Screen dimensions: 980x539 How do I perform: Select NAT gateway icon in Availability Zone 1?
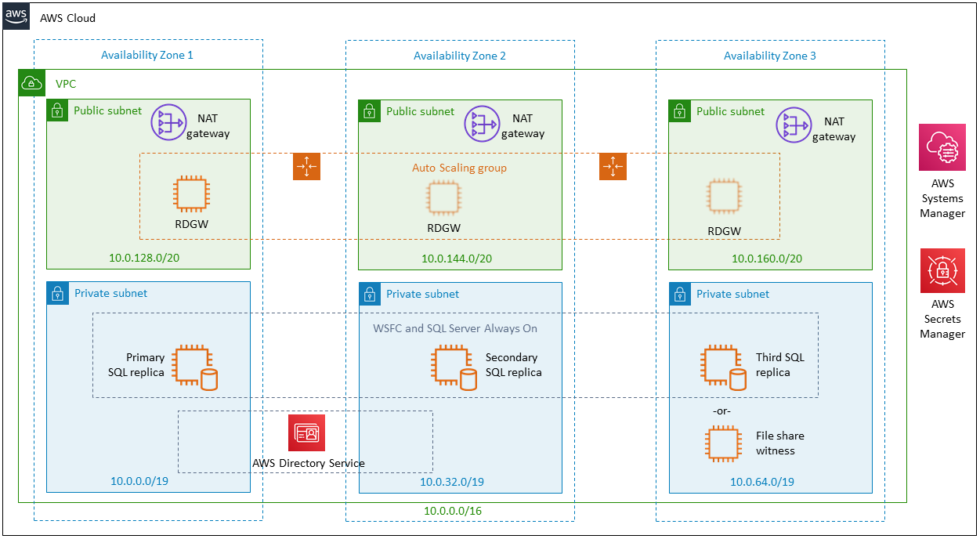(167, 124)
